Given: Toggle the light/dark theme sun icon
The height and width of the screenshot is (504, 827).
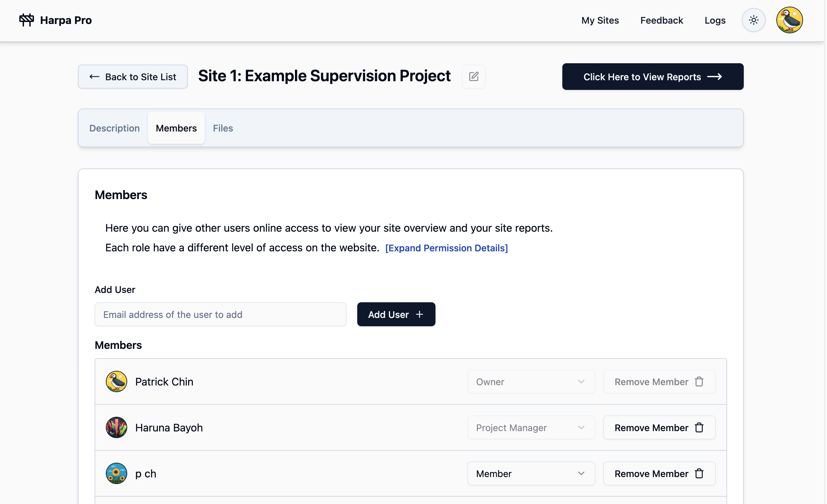Looking at the screenshot, I should pos(753,20).
